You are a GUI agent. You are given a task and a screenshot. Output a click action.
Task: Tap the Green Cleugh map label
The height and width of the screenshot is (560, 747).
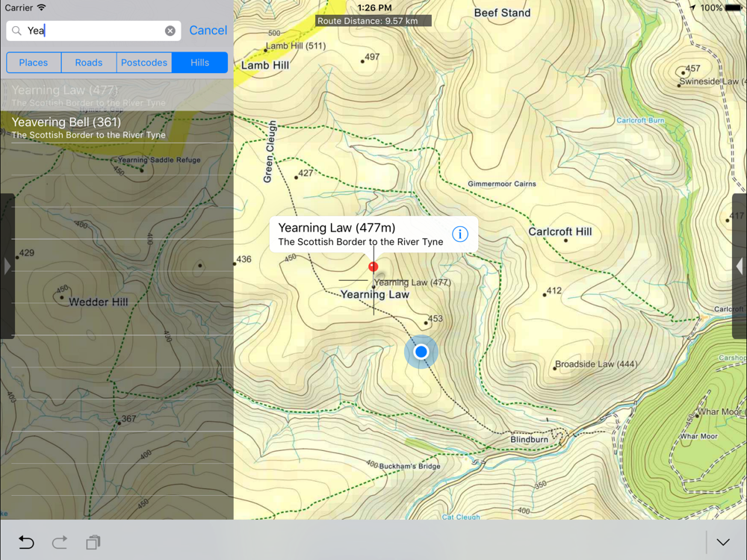click(x=270, y=152)
